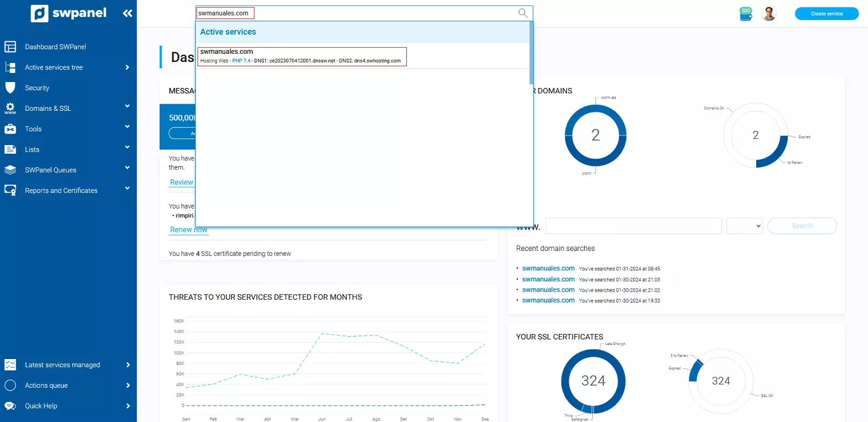Click the search magnifier icon
Image resolution: width=868 pixels, height=422 pixels.
(522, 13)
